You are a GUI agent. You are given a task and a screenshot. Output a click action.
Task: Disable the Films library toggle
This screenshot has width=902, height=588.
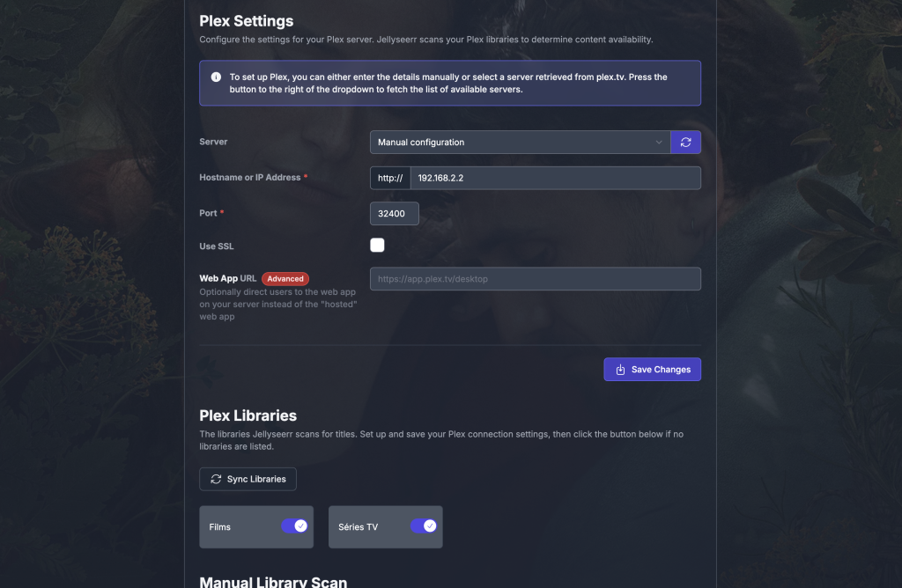294,526
